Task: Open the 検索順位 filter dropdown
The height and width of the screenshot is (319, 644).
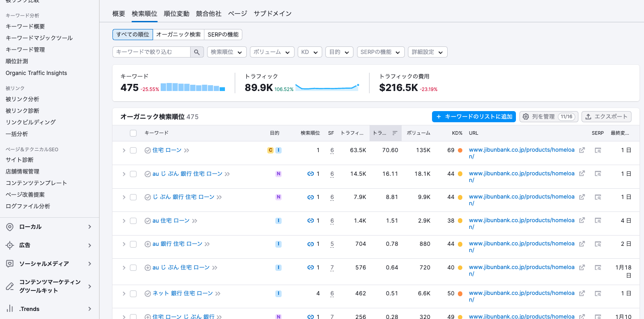Action: [227, 52]
